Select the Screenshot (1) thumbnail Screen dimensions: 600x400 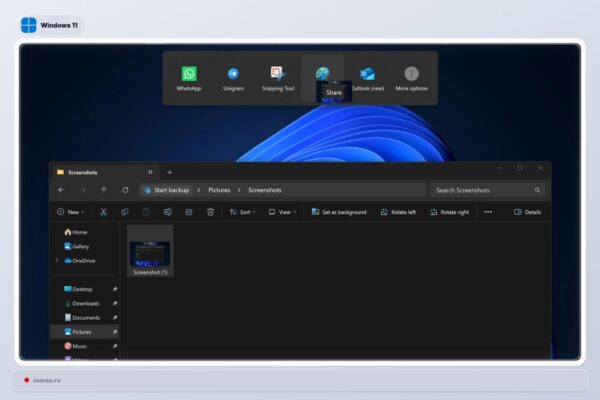[150, 251]
